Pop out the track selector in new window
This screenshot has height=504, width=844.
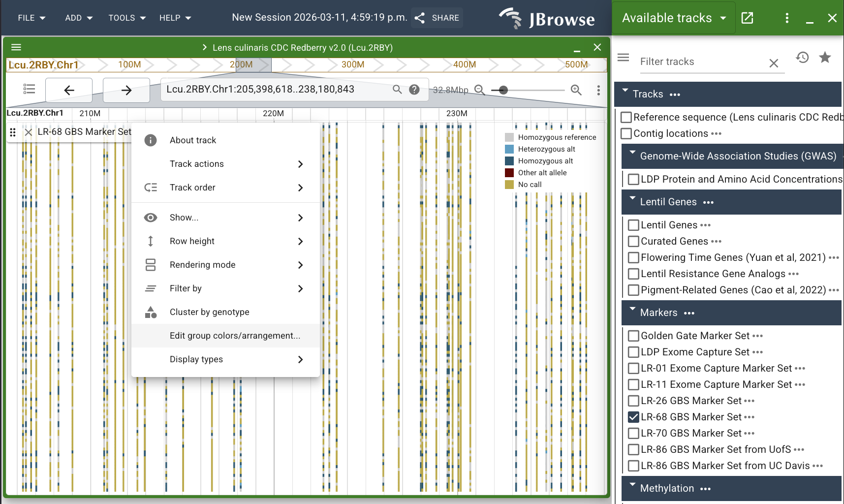[x=747, y=18]
